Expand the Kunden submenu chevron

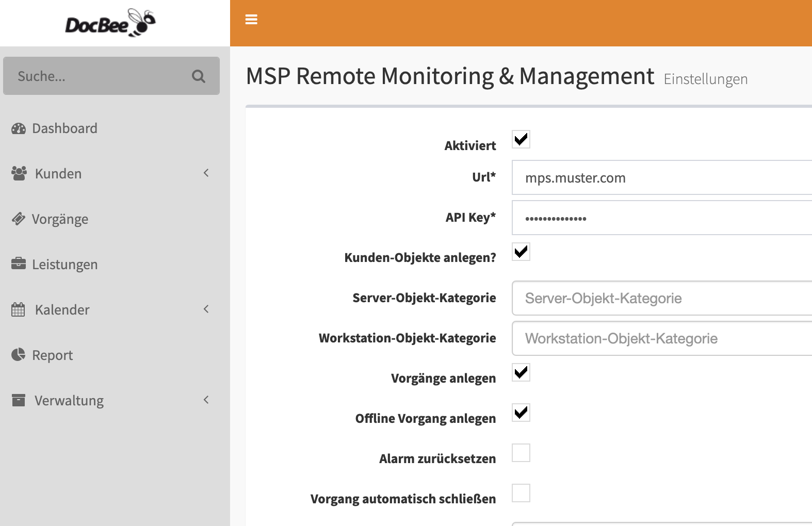point(206,173)
